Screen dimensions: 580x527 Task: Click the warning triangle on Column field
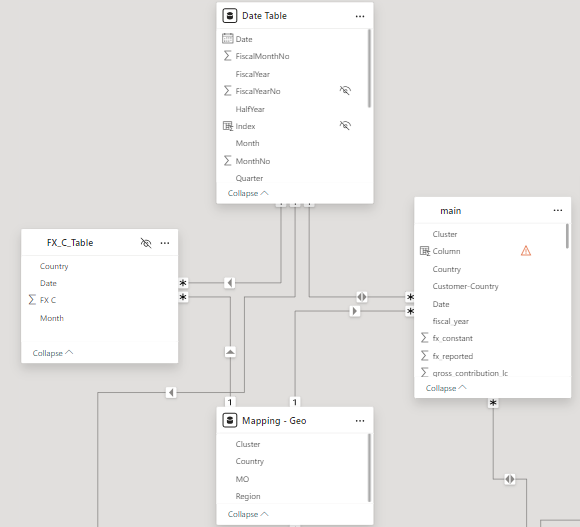click(526, 251)
